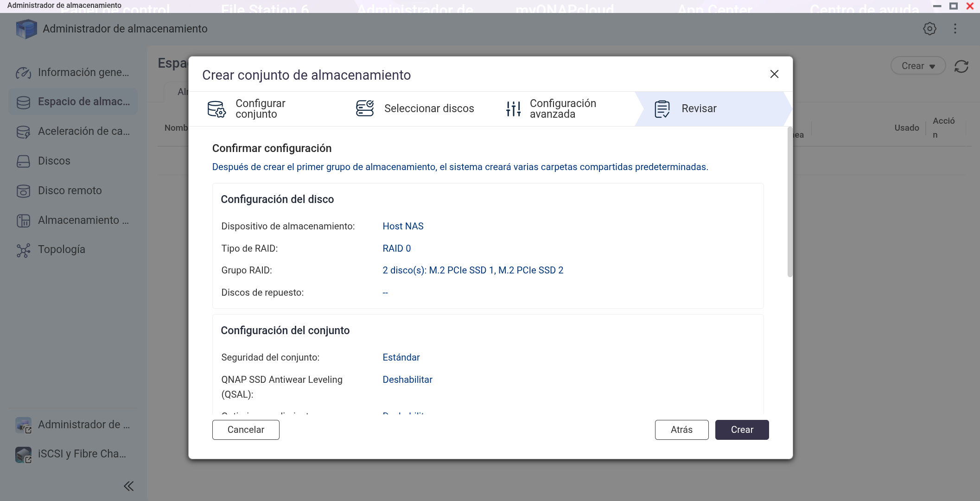Screen dimensions: 980x501
Task: Click Cancelar to abort pool creation
Action: [246, 430]
